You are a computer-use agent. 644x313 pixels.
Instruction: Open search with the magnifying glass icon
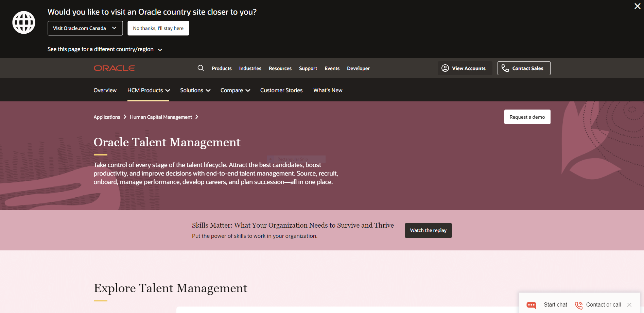click(x=201, y=68)
